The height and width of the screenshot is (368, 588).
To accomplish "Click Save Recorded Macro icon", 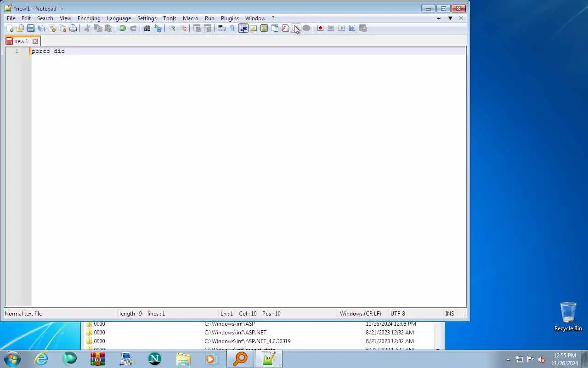I will click(362, 28).
